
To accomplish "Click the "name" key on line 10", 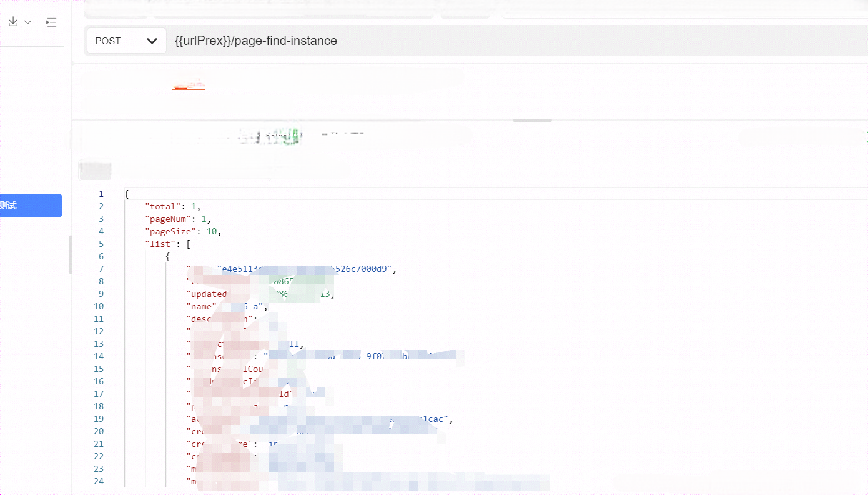I will click(x=201, y=306).
